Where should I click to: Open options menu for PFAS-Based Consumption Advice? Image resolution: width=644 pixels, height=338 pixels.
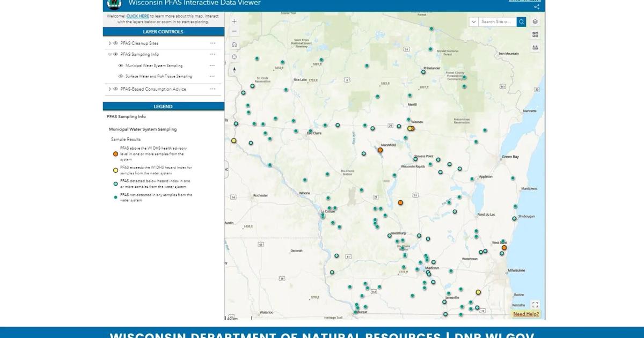(213, 89)
